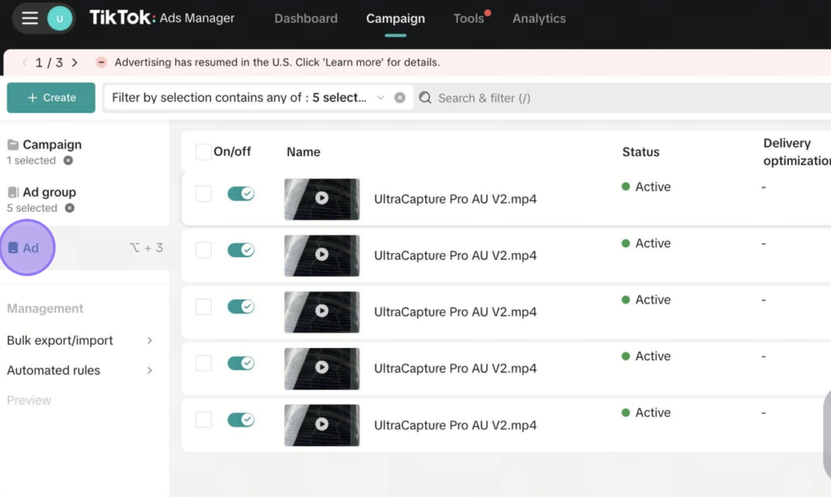This screenshot has width=831, height=504.
Task: Click the Create button
Action: pyautogui.click(x=51, y=97)
